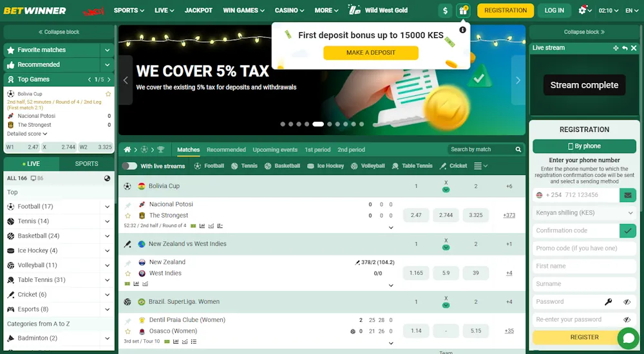
Task: Switch to the SPORTS tab in the sidebar
Action: coord(87,164)
